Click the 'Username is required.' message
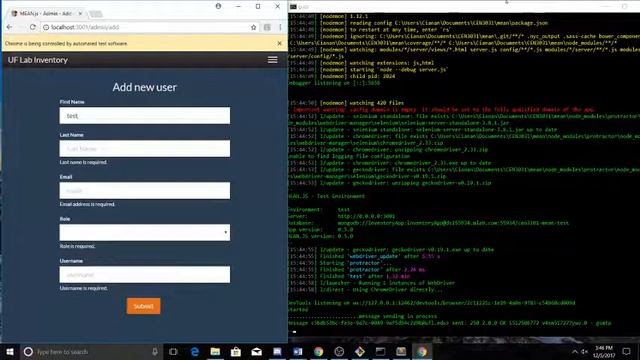640x360 pixels. click(x=84, y=288)
